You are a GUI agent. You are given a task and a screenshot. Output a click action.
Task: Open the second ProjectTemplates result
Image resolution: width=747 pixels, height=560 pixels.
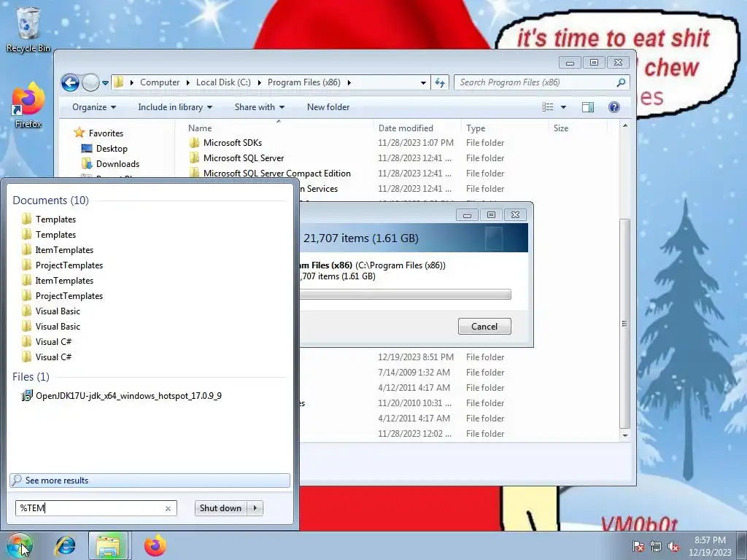(69, 296)
